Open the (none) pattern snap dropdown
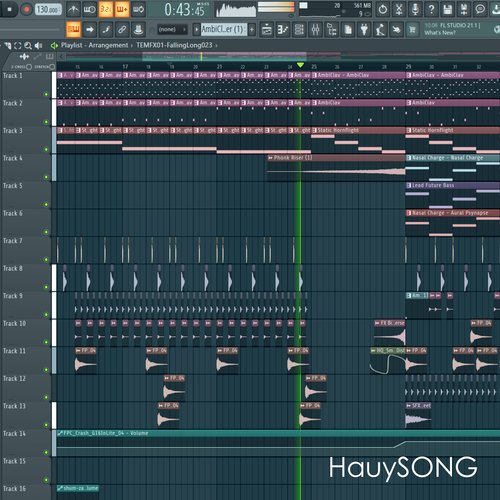This screenshot has height=500, width=500. pos(172,30)
